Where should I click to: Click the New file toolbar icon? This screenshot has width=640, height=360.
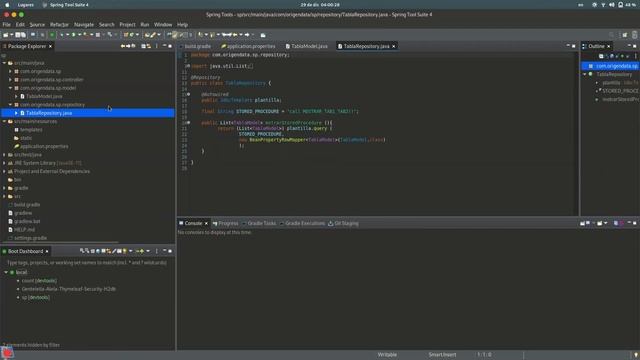6,35
